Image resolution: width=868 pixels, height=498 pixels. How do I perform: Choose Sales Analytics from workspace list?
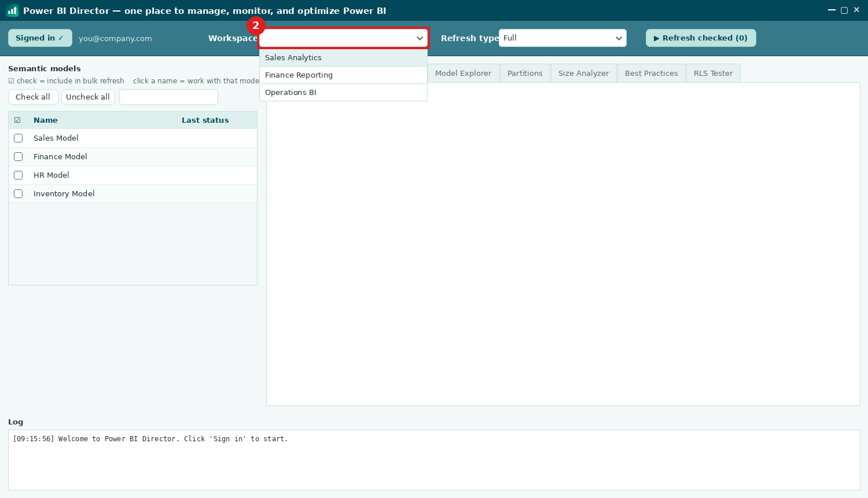[343, 58]
